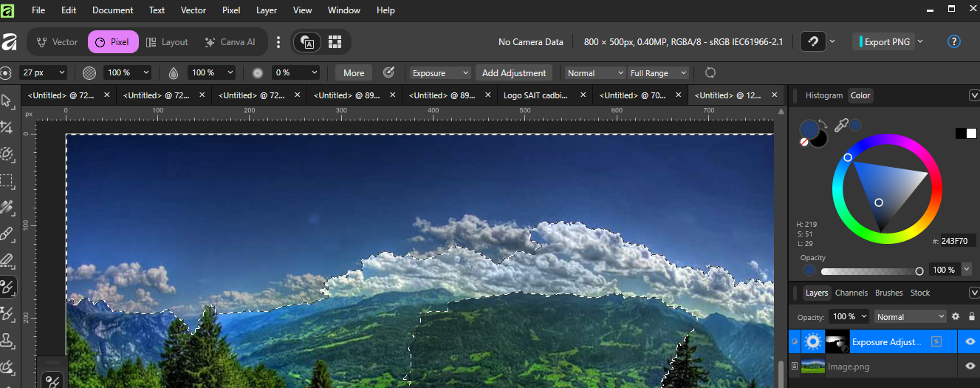This screenshot has width=980, height=388.
Task: Open the Layer menu
Action: tap(267, 10)
